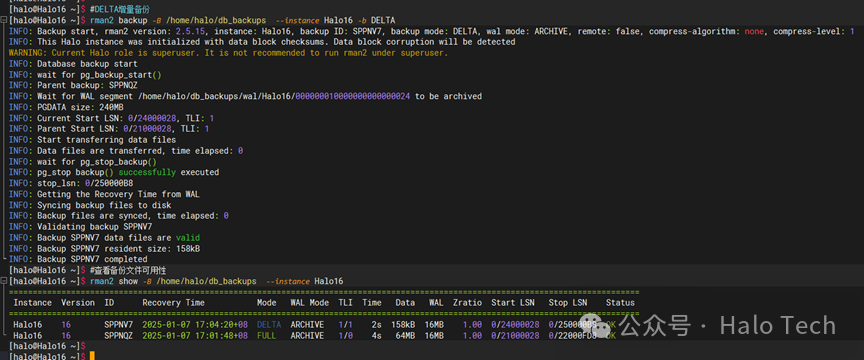
Task: Click Start LSN '0/24000028' in the table
Action: [x=515, y=325]
